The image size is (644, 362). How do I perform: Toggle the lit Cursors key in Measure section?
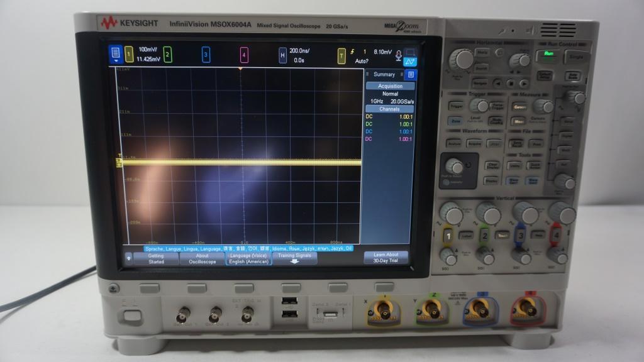(x=520, y=107)
